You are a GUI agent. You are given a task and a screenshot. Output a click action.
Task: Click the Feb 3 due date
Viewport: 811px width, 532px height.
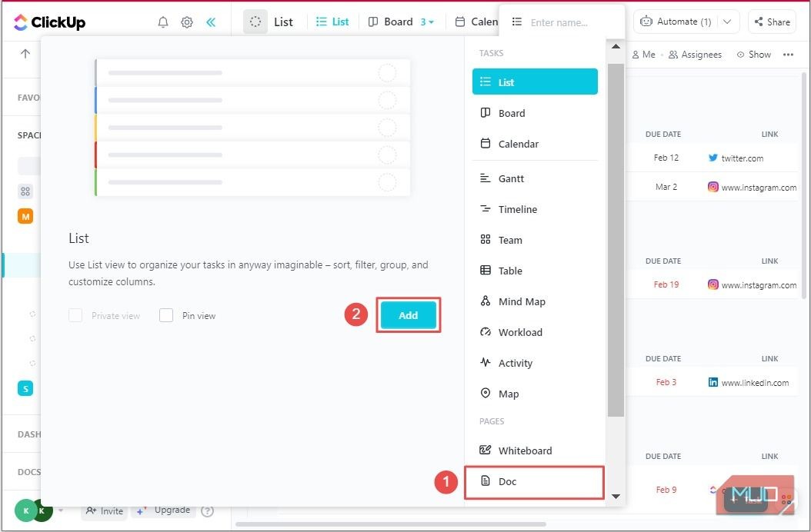tap(666, 382)
